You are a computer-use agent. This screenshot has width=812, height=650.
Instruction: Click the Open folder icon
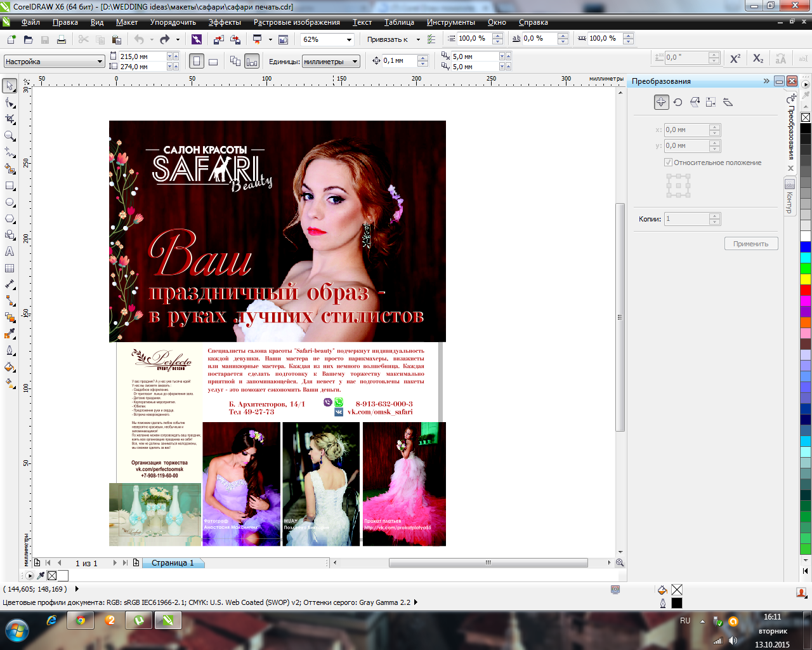click(x=28, y=39)
